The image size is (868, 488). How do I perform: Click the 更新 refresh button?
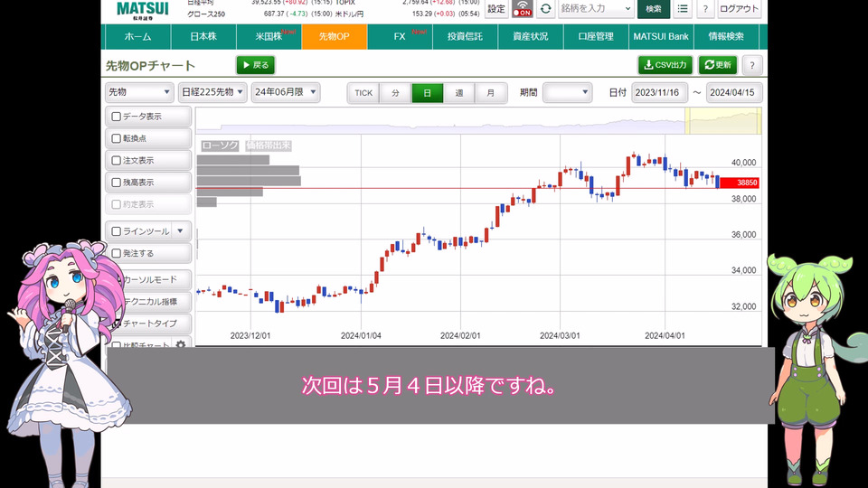[717, 65]
